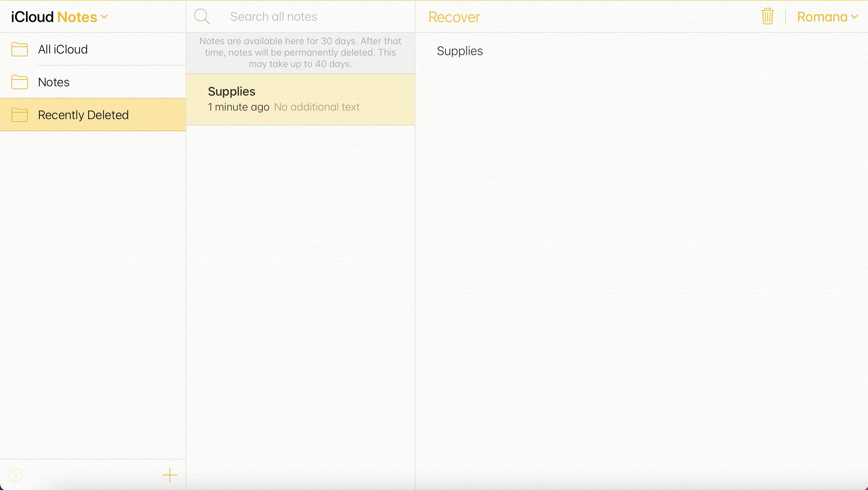Screen dimensions: 868x490
Task: Click 'No additional text' preview
Action: [317, 107]
